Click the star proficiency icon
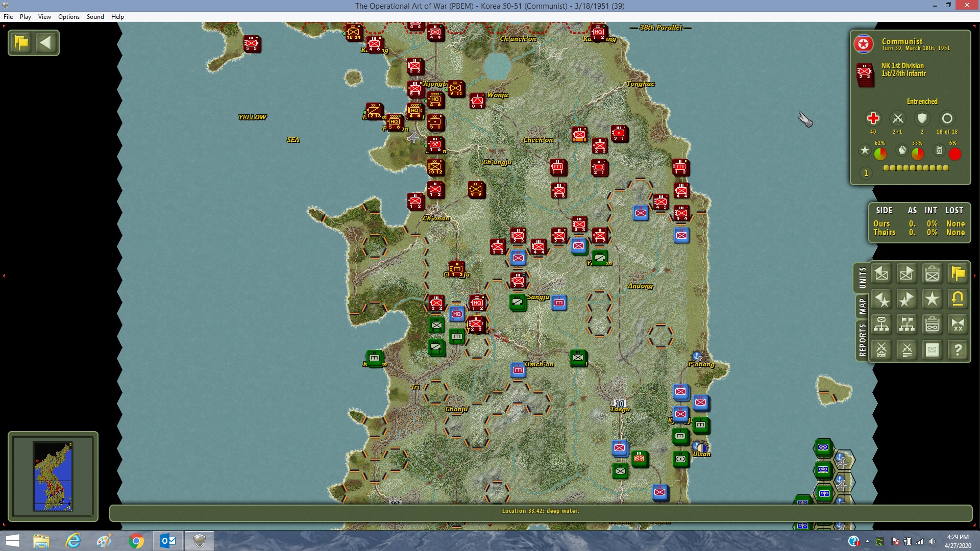This screenshot has width=980, height=551. coord(865,150)
